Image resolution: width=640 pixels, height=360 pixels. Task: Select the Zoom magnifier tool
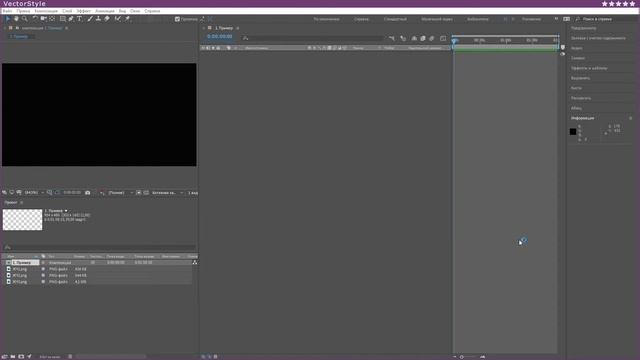tap(25, 19)
